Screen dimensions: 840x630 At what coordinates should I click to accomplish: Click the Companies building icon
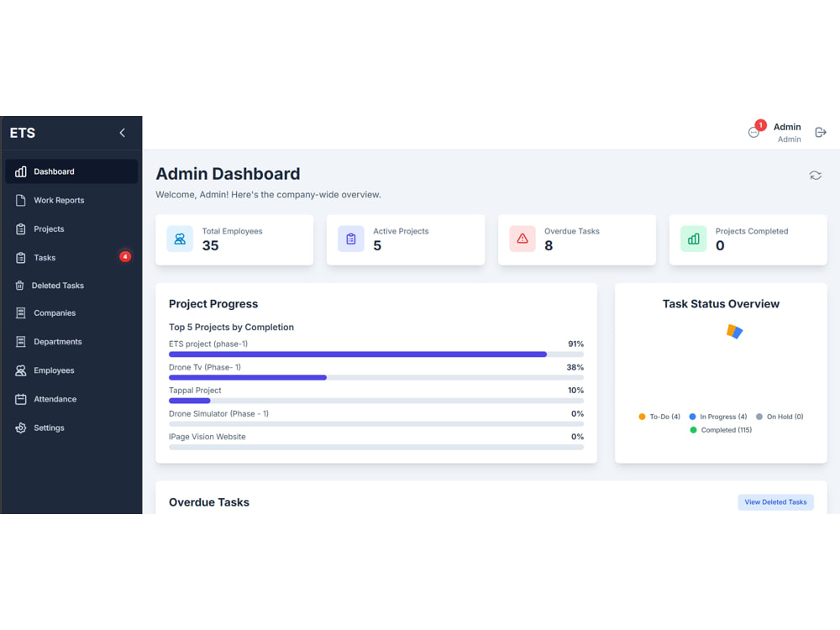[x=20, y=312]
